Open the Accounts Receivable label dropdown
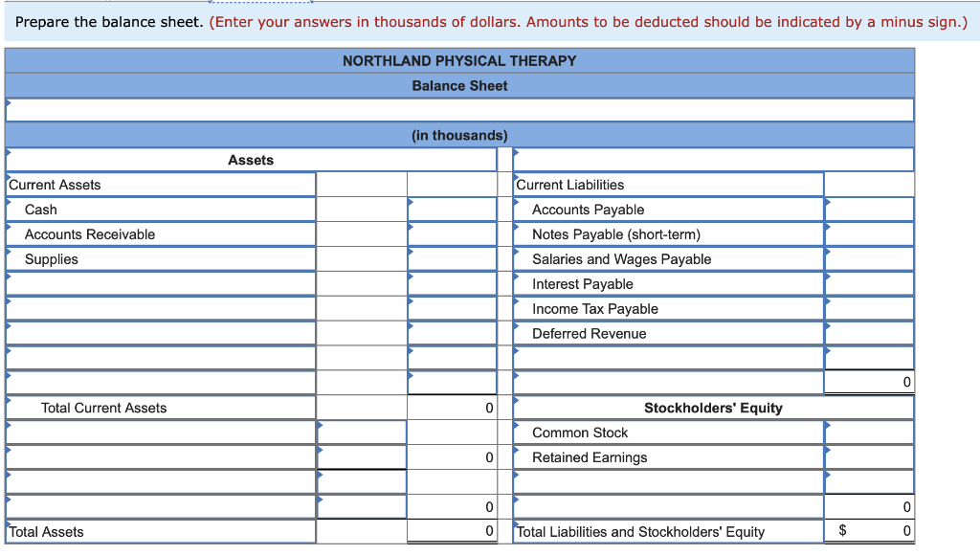This screenshot has width=980, height=555. (x=161, y=234)
